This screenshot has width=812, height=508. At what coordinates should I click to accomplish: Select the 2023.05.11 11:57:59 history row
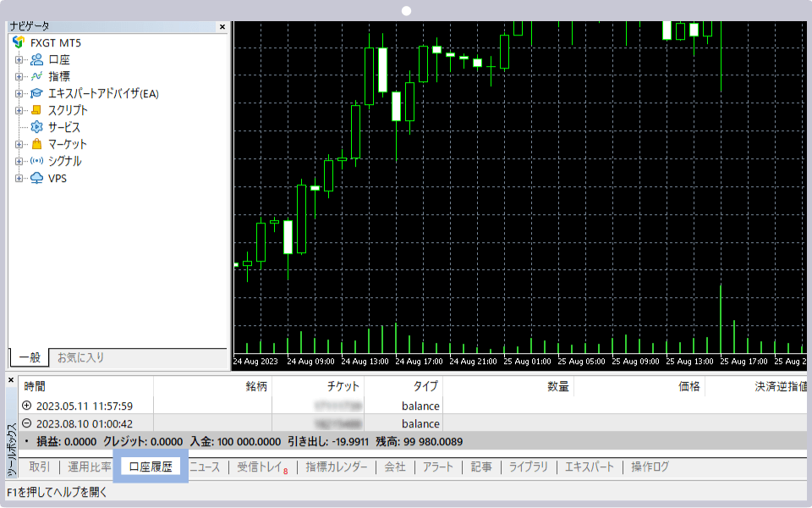[413, 406]
